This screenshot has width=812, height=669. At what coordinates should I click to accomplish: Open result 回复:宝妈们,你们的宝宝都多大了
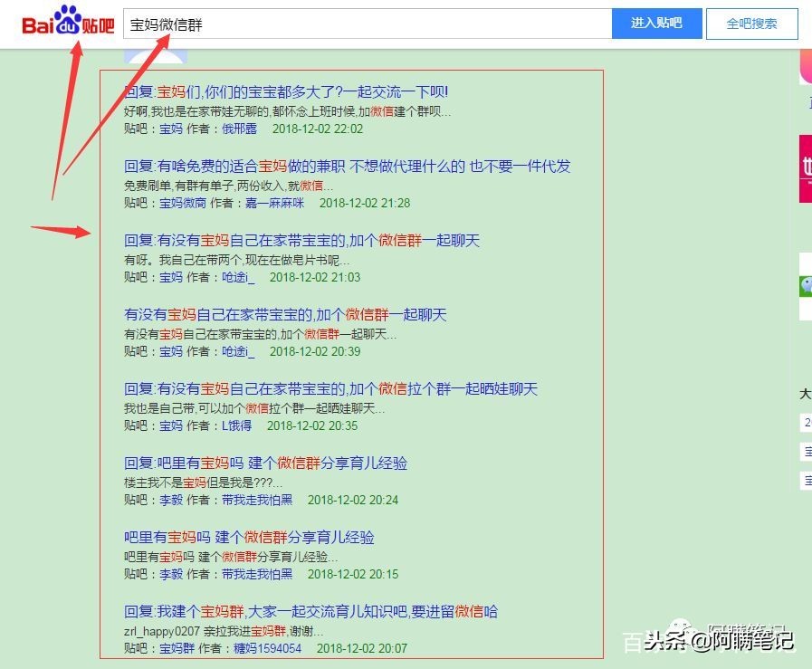[286, 92]
